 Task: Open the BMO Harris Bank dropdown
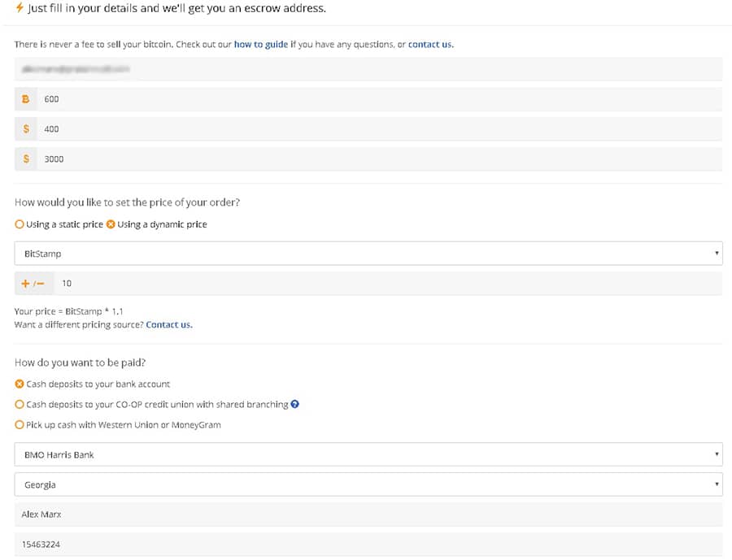(x=368, y=455)
